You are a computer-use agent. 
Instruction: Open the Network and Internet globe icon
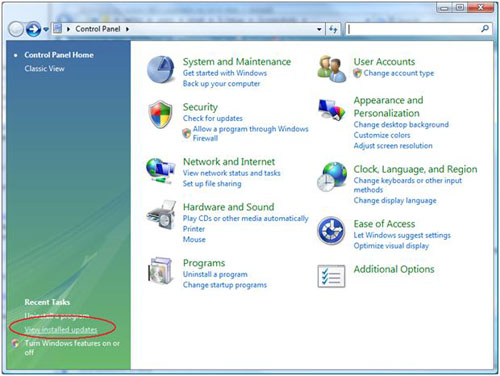coord(161,170)
